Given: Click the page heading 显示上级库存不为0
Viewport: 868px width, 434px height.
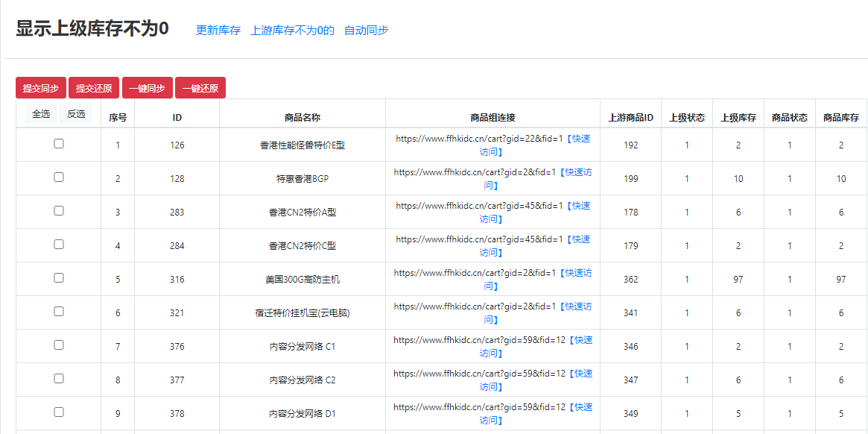Looking at the screenshot, I should click(92, 29).
